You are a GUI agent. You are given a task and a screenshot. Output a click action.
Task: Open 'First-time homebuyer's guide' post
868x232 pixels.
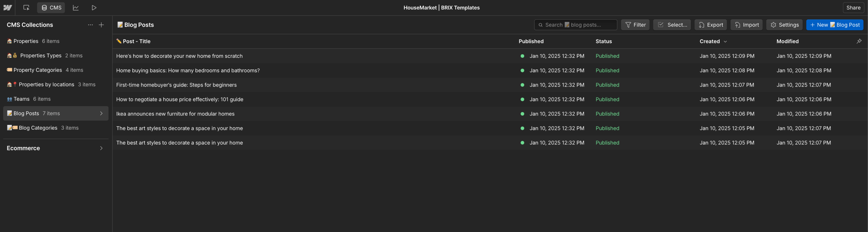[x=176, y=85]
